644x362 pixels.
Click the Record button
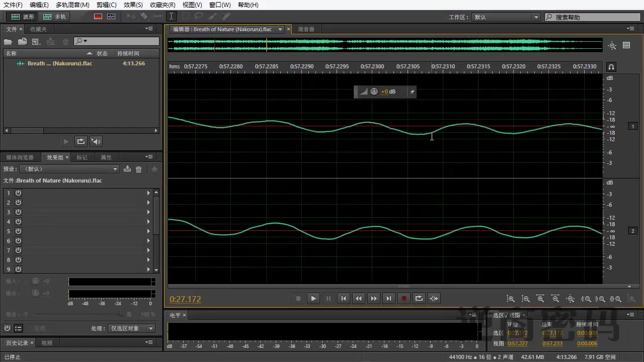[404, 298]
